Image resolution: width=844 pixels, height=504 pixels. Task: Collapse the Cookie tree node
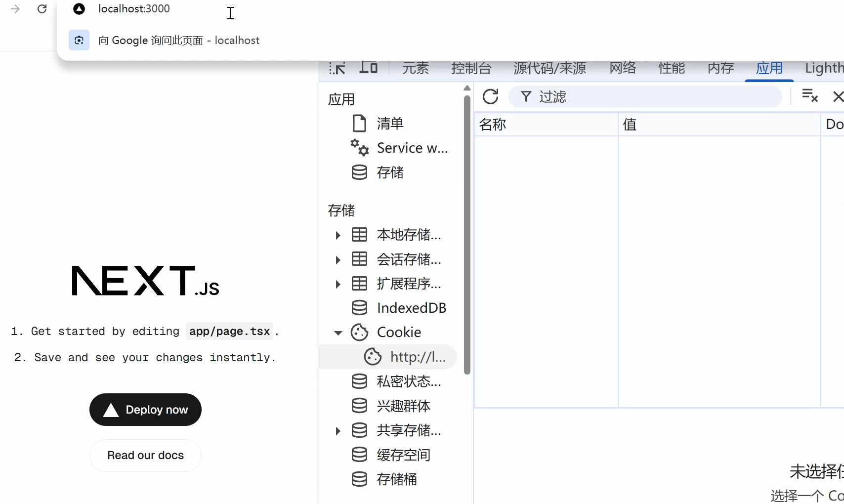click(x=338, y=333)
